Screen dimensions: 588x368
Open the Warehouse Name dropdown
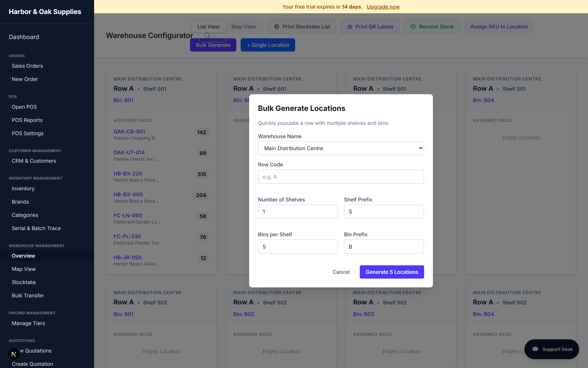pos(341,148)
